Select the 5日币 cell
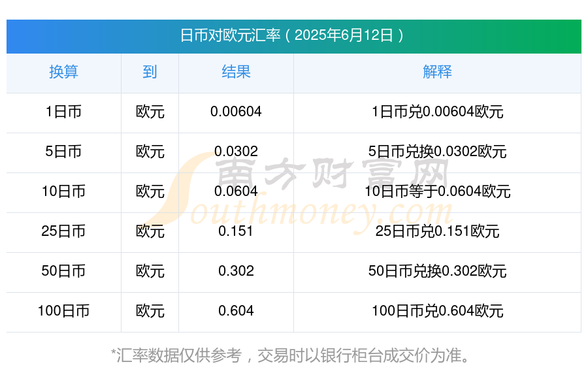This screenshot has width=588, height=392. click(x=63, y=152)
